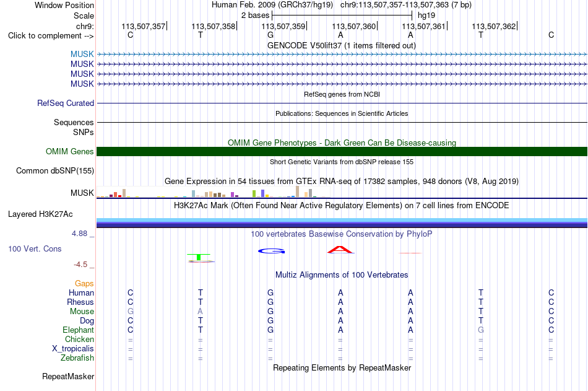Click the '2 bases' scale bar label
588x391 pixels.
point(255,15)
